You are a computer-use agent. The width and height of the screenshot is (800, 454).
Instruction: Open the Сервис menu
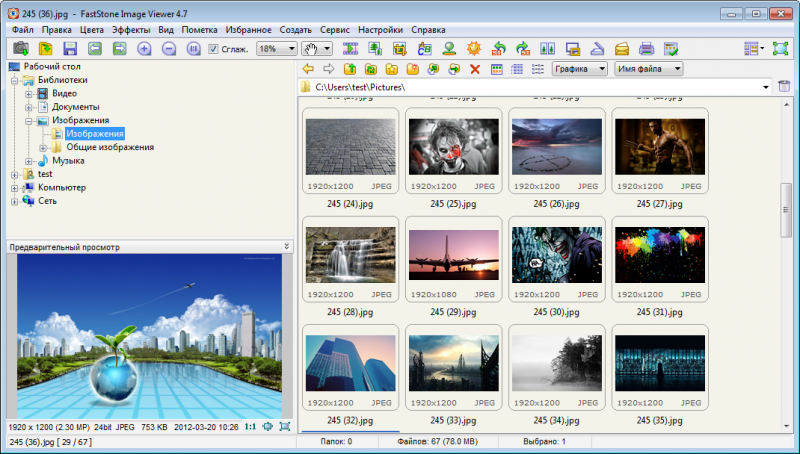[335, 30]
